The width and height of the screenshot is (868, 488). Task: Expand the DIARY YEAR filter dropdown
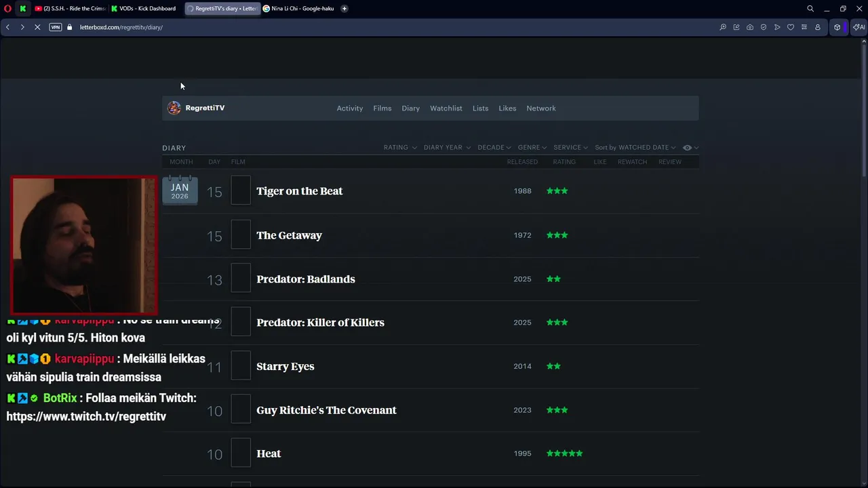point(447,147)
